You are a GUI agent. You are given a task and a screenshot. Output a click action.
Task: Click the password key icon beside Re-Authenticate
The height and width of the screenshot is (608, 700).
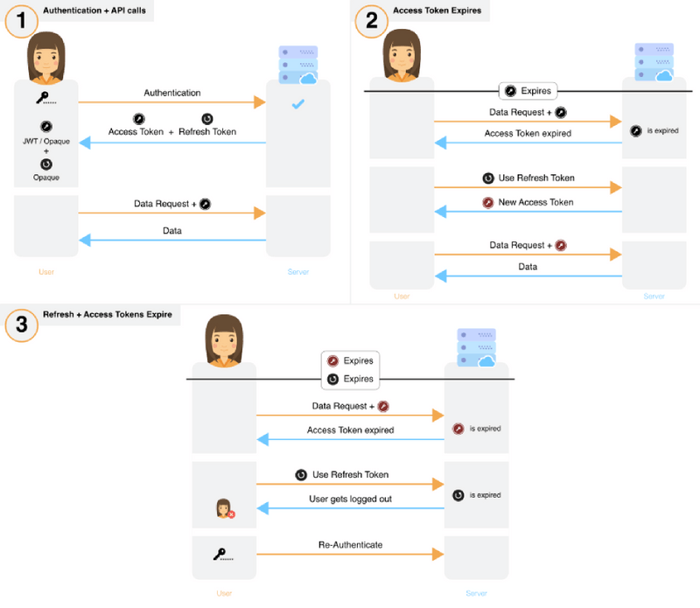click(224, 554)
